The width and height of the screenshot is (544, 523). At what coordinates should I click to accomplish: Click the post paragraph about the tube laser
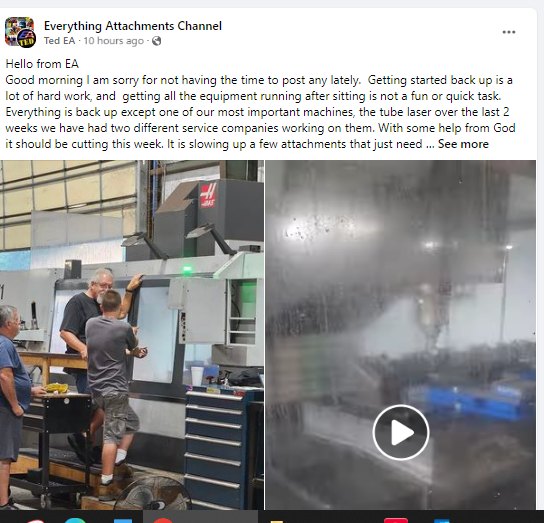click(260, 112)
